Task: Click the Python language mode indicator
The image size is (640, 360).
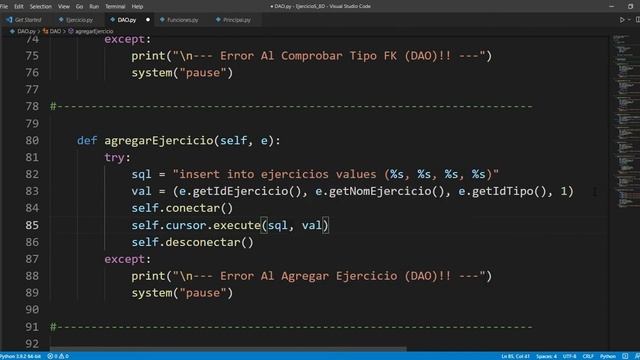Action: pyautogui.click(x=608, y=356)
